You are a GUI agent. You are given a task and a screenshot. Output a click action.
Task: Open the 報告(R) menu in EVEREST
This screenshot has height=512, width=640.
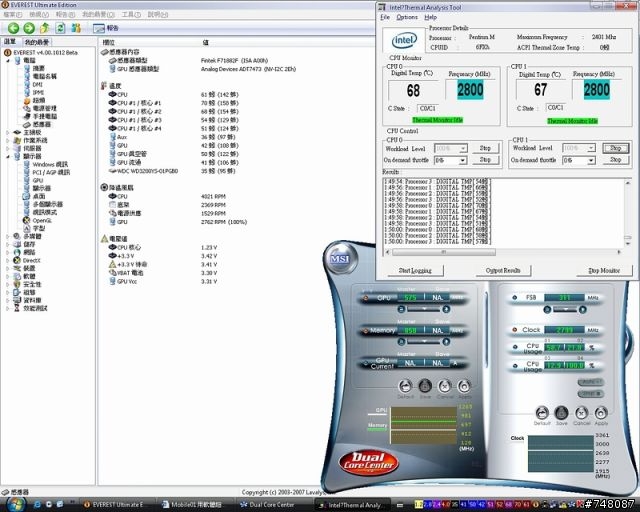click(x=65, y=15)
